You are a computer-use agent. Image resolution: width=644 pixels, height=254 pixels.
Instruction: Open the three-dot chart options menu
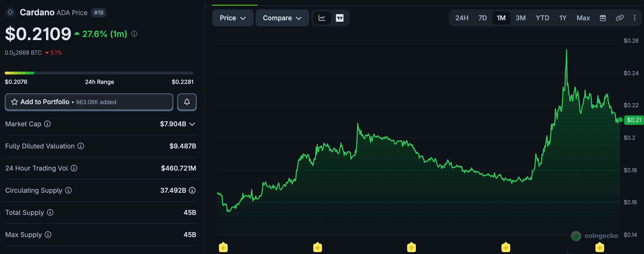[x=635, y=18]
